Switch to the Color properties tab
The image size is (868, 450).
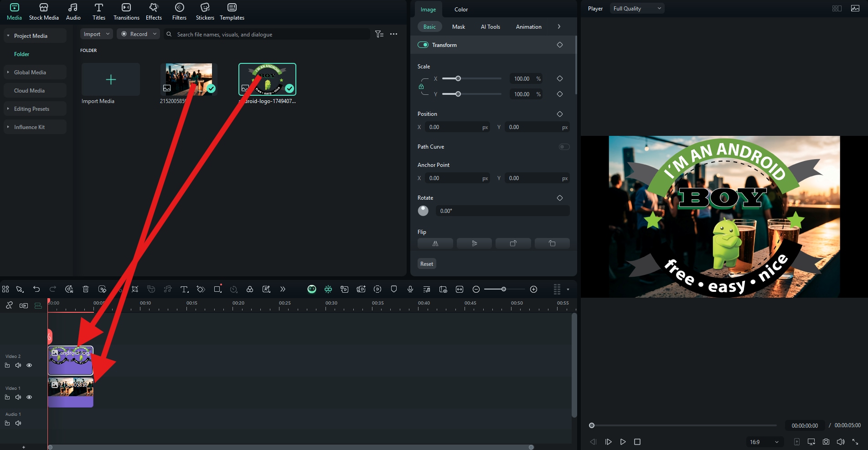point(461,9)
